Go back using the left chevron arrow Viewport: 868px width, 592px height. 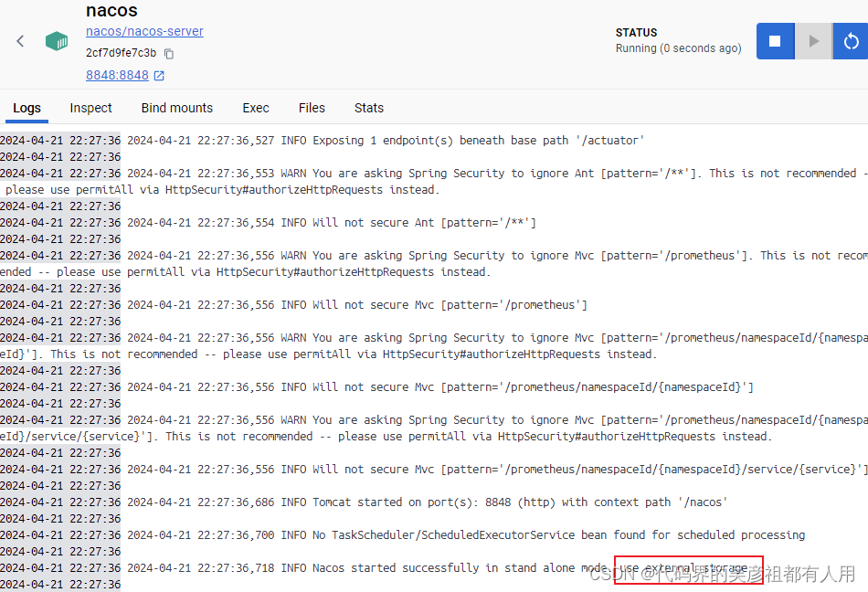pyautogui.click(x=20, y=41)
